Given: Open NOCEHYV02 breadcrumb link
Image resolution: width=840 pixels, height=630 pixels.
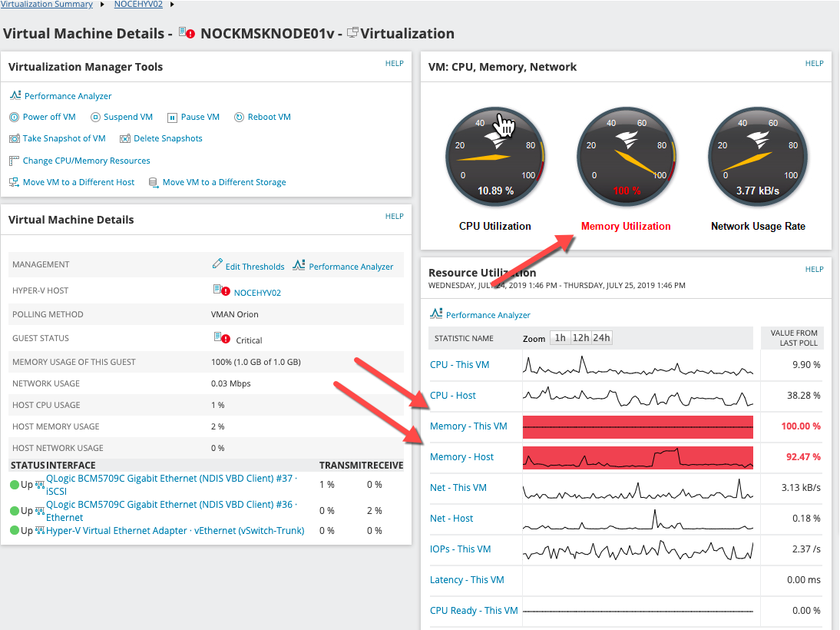Looking at the screenshot, I should pyautogui.click(x=138, y=5).
